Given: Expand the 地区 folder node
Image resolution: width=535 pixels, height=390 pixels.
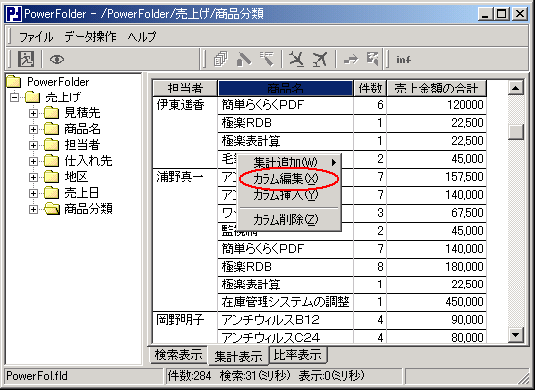Looking at the screenshot, I should coord(33,177).
